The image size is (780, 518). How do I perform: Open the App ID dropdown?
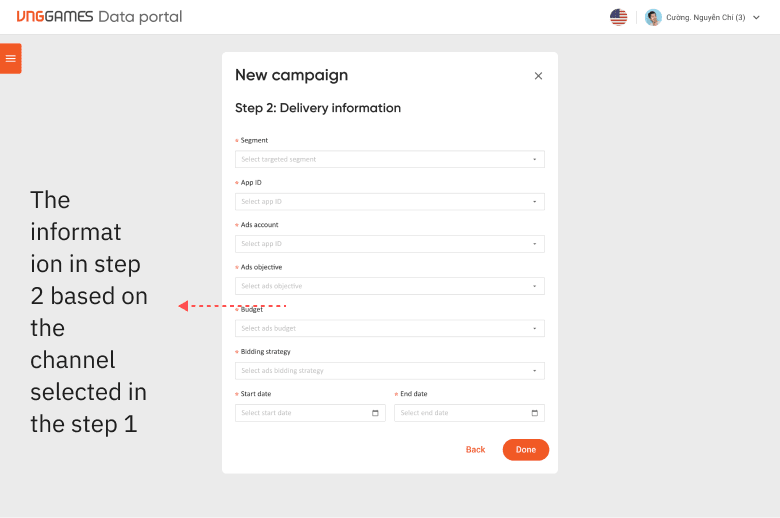click(390, 202)
